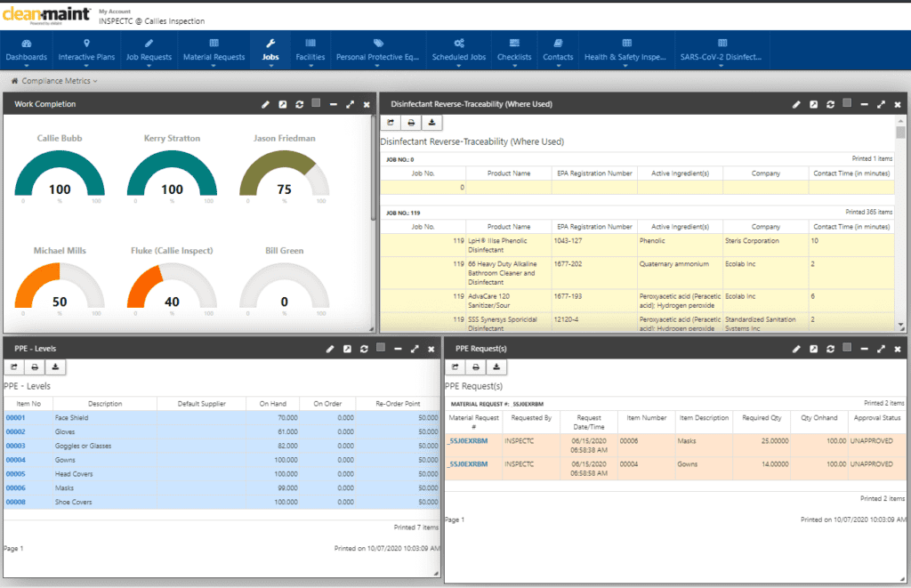The image size is (911, 588).
Task: Print the PPE - Levels report
Action: 34,366
